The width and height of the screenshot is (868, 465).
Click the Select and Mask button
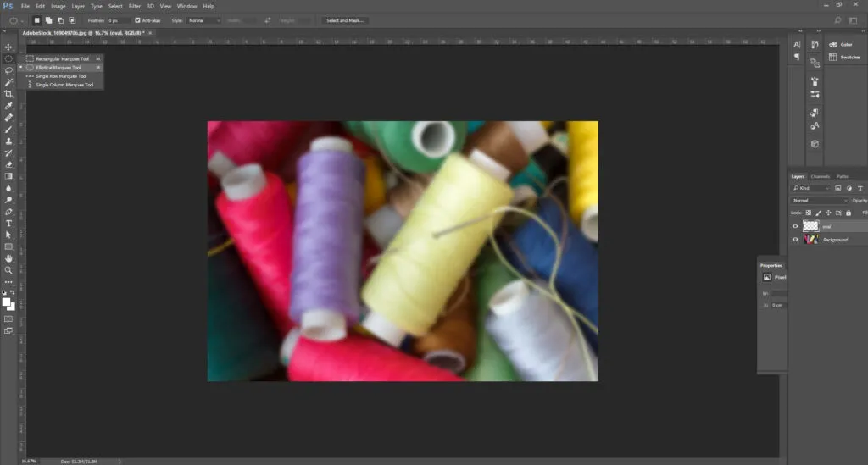pos(344,20)
